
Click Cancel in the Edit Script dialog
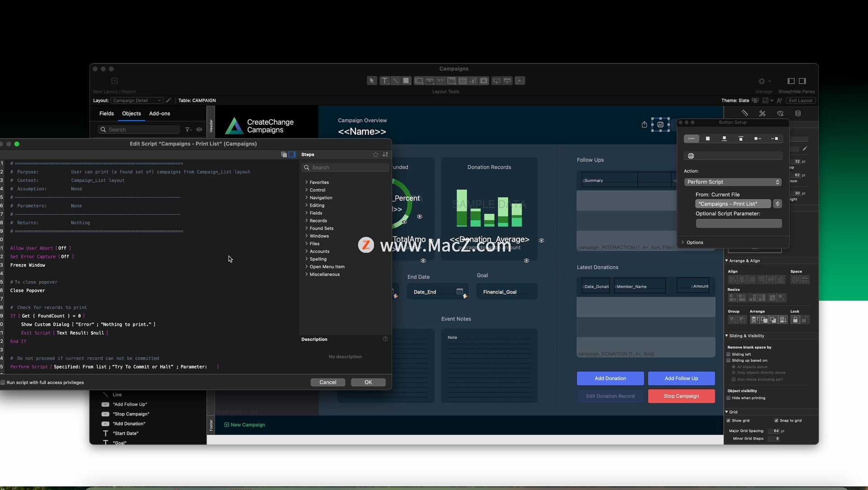(328, 382)
